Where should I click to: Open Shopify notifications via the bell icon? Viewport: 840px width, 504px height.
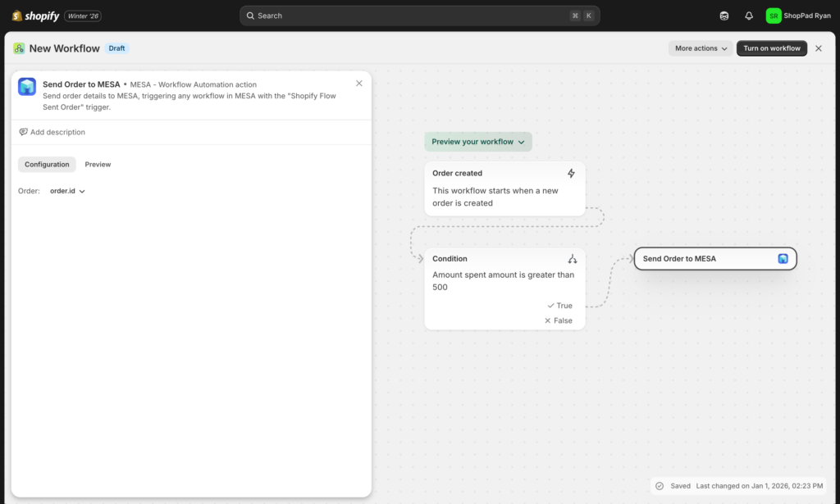click(748, 15)
